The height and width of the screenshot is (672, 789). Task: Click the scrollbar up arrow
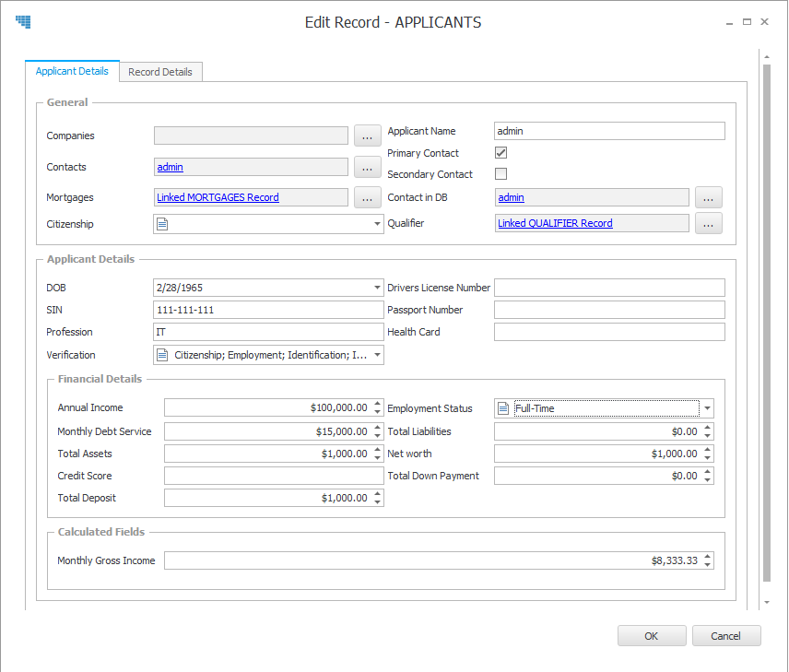click(x=766, y=57)
